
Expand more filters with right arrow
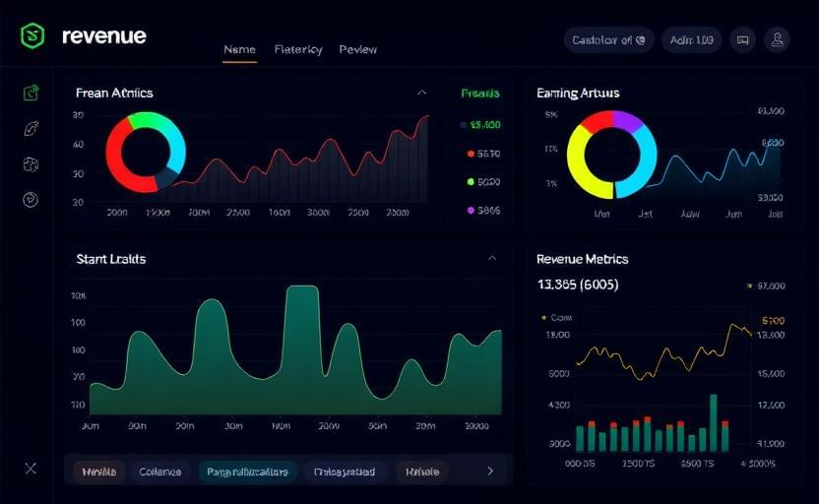(x=490, y=472)
